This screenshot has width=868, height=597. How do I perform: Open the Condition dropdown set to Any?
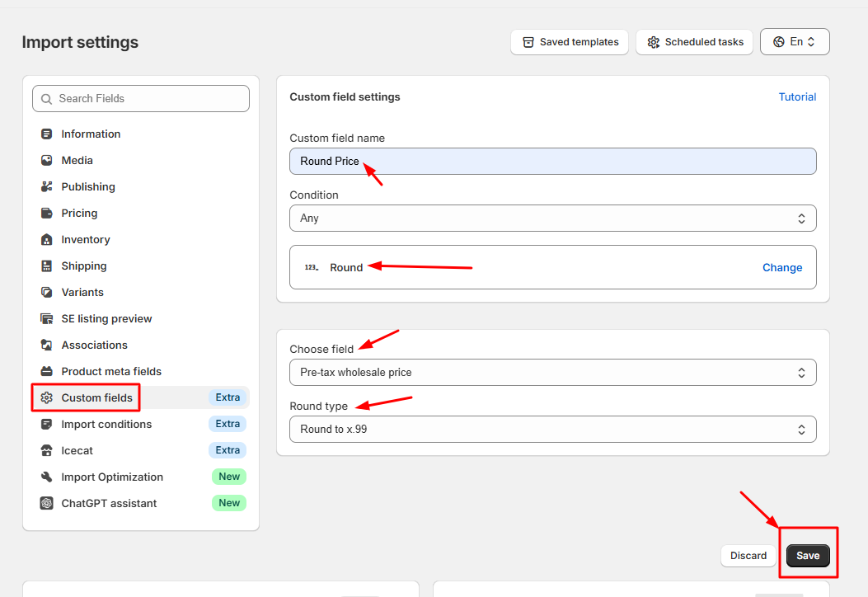pos(552,219)
